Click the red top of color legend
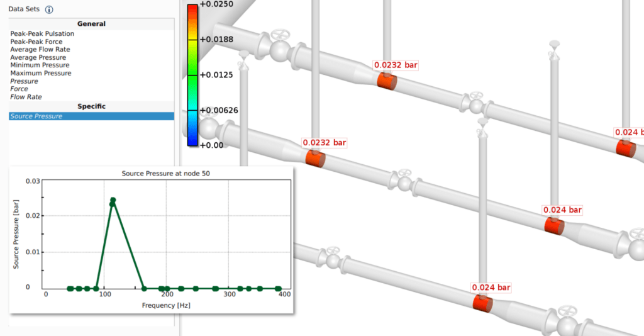Image resolution: width=644 pixels, height=336 pixels. 192,10
